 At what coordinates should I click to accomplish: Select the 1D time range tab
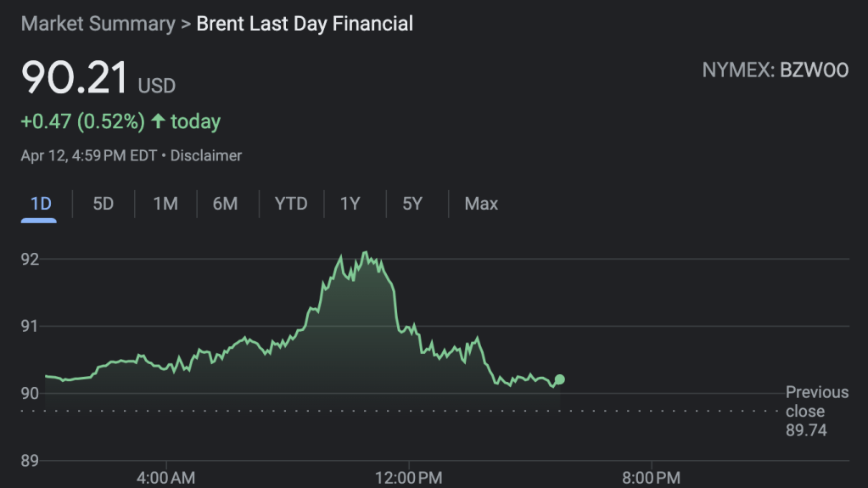click(40, 204)
